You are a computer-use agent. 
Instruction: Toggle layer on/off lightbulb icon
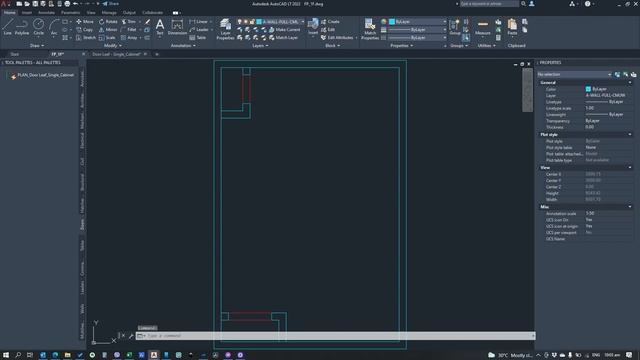pos(240,22)
